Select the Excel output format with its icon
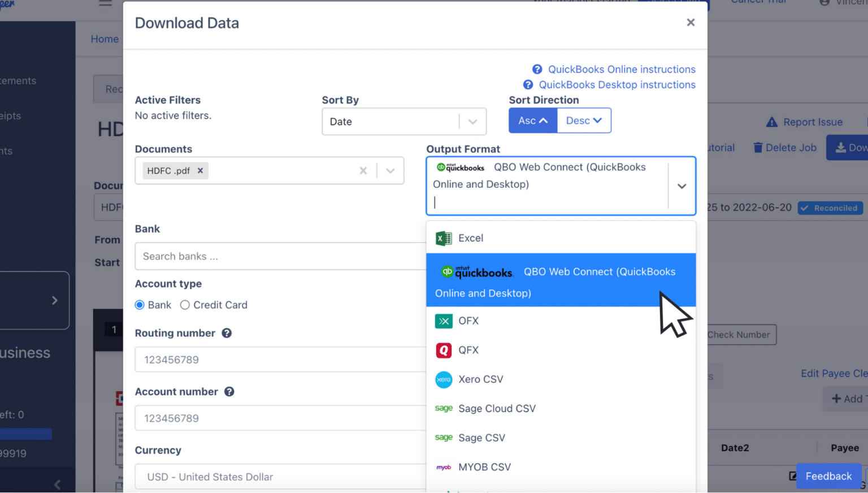The image size is (868, 493). tap(463, 238)
